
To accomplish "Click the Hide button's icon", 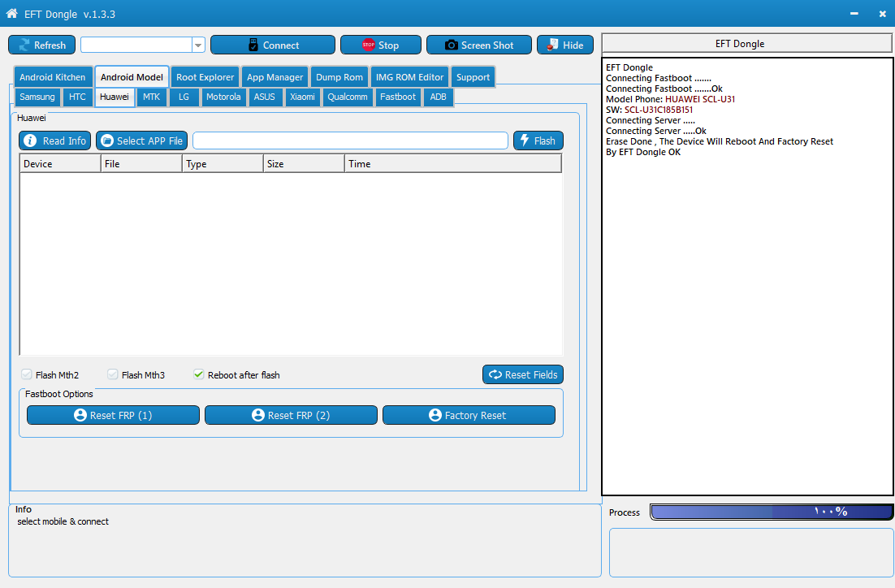I will (x=552, y=45).
